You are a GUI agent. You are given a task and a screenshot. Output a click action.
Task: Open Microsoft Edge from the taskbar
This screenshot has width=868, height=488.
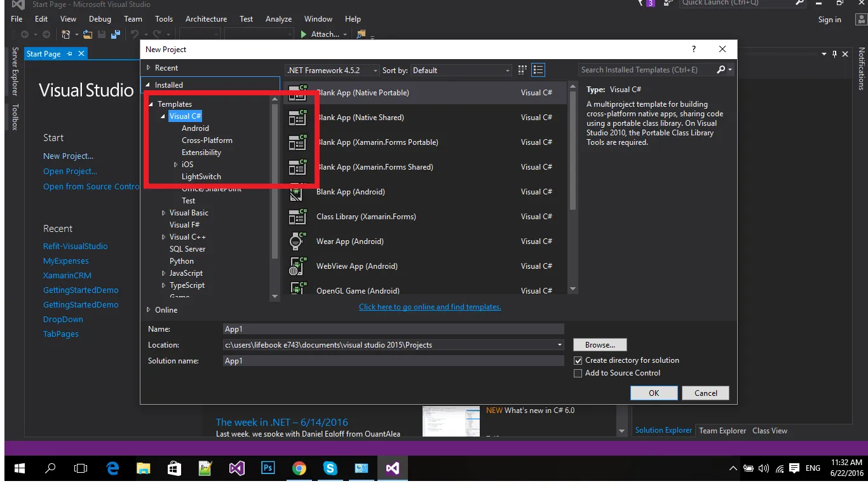112,469
